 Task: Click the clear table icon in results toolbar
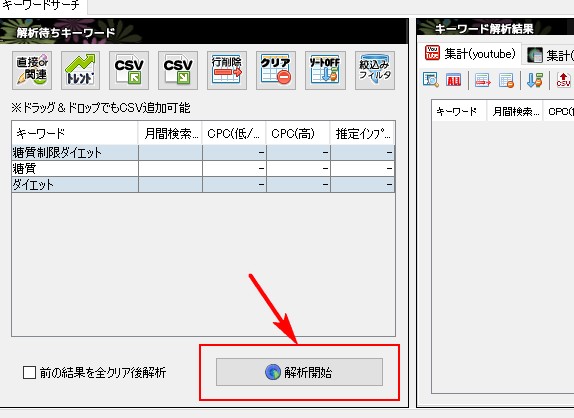[x=506, y=80]
